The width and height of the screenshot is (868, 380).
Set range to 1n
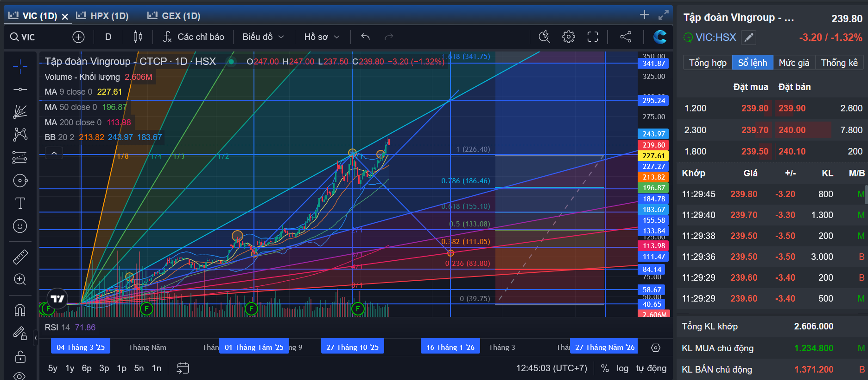(157, 368)
